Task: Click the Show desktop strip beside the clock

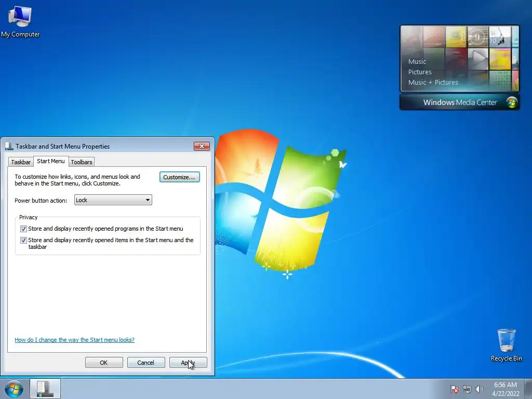Action: [528, 389]
